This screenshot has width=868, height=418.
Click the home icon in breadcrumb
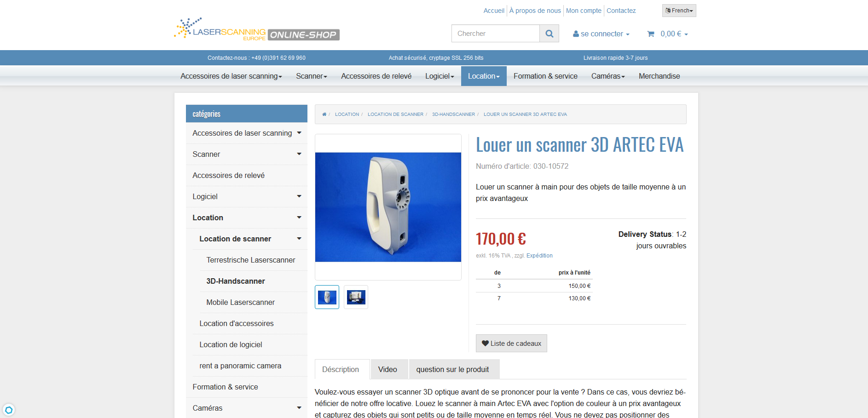pos(324,114)
